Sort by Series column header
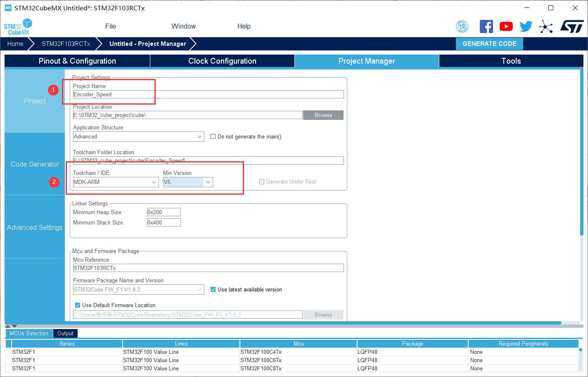Viewport: 588px width, 377px height. point(67,344)
